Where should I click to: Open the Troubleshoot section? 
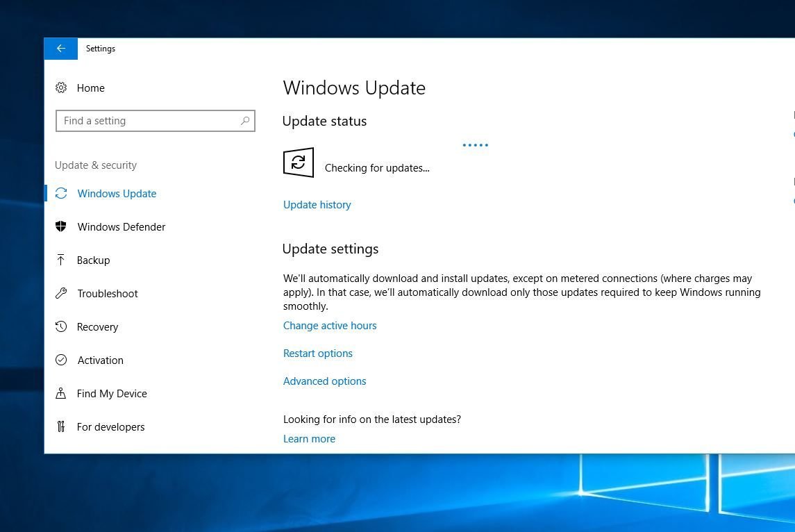(107, 294)
